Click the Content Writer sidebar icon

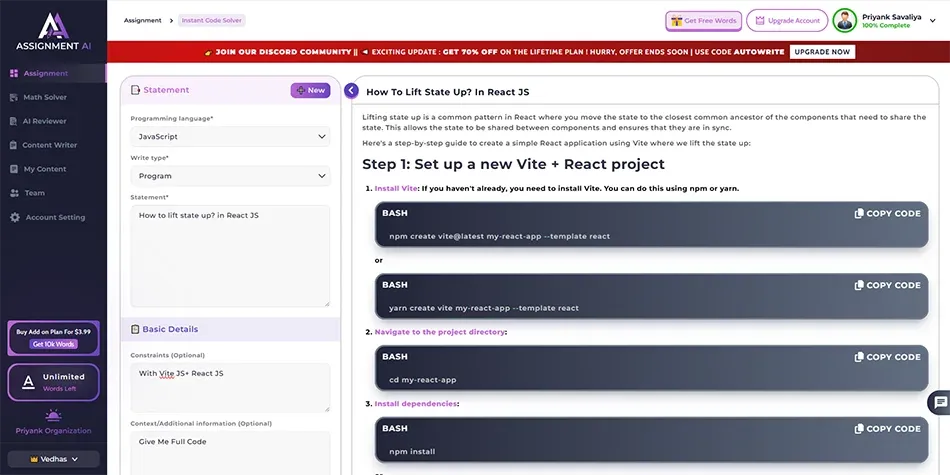tap(14, 145)
